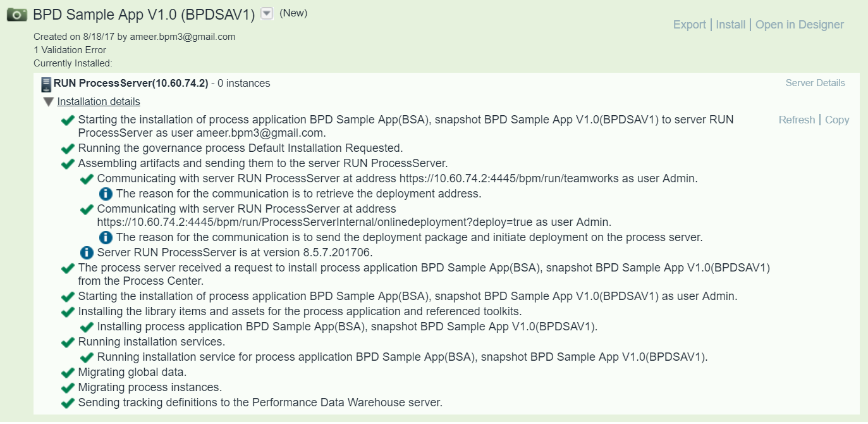
Task: View Server Details
Action: click(x=815, y=82)
